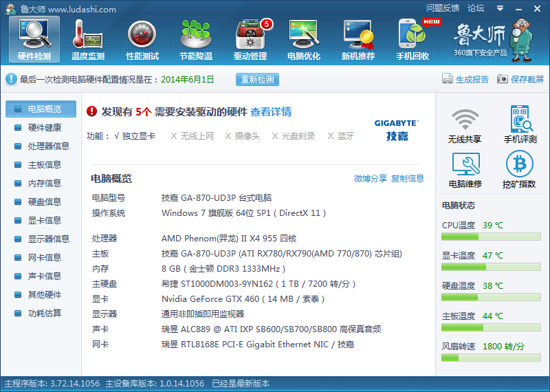Click the 技嘉 GA-870-UD3P 台式电脑 model text

[217, 198]
